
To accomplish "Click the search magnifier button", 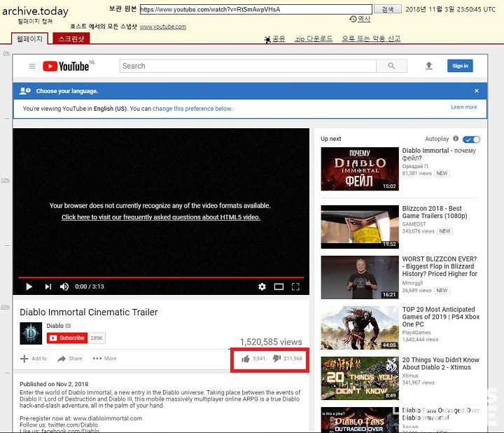I will 391,66.
